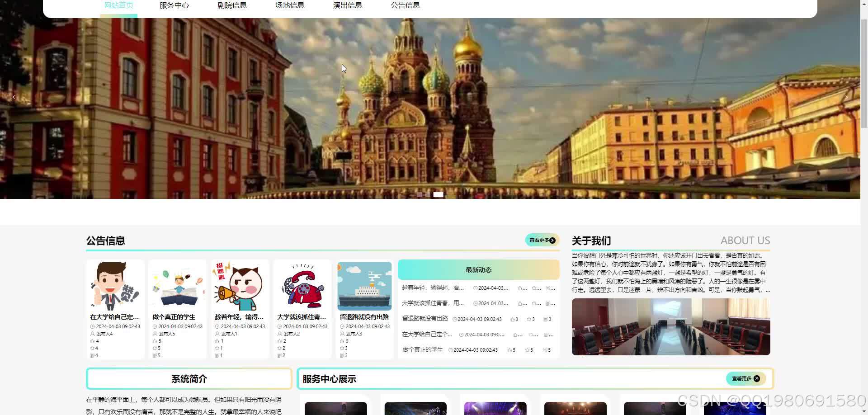Click the like icon beside 留退路就没有出路 in 最新动态
The image size is (868, 415).
click(513, 319)
